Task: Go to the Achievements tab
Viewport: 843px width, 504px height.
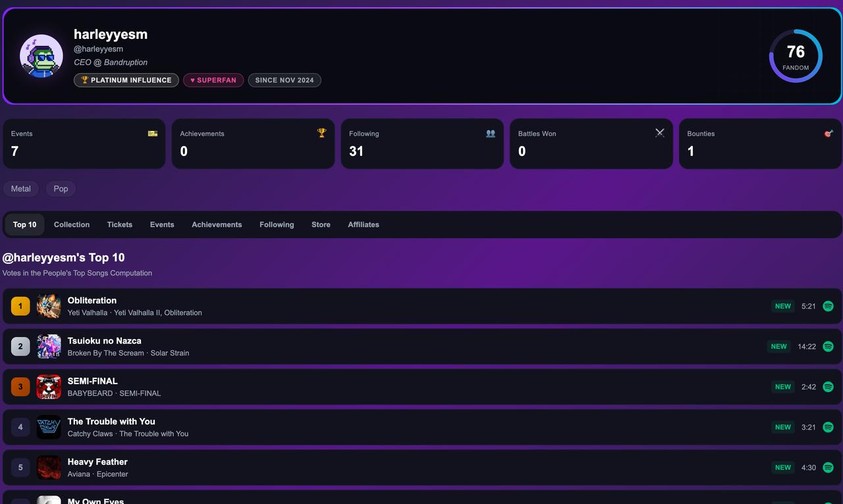Action: point(217,224)
